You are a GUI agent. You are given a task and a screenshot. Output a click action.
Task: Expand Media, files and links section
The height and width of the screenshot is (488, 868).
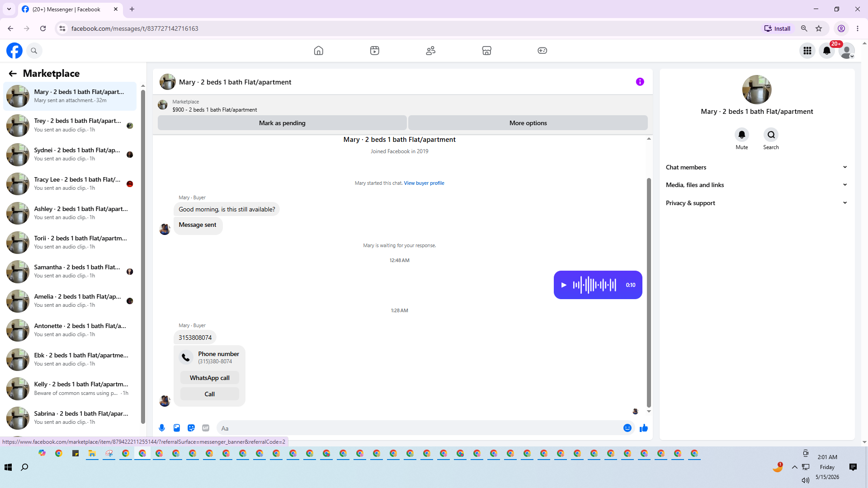[x=757, y=185]
